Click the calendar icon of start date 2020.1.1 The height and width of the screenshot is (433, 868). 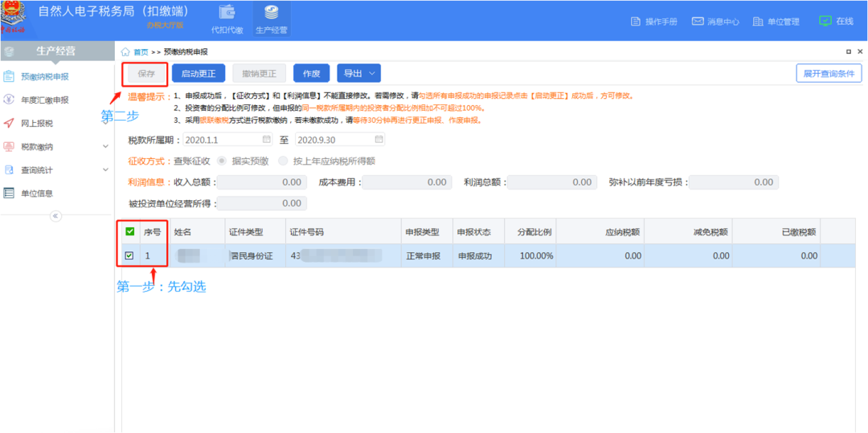tap(266, 139)
